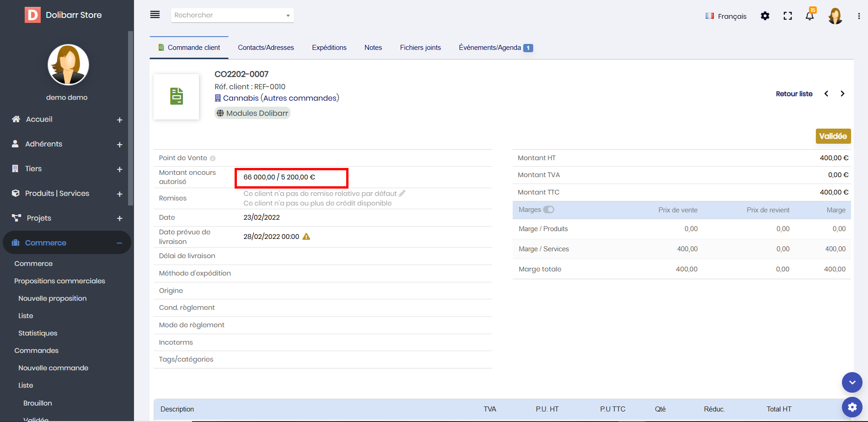
Task: Go to the previous order arrow
Action: 826,94
